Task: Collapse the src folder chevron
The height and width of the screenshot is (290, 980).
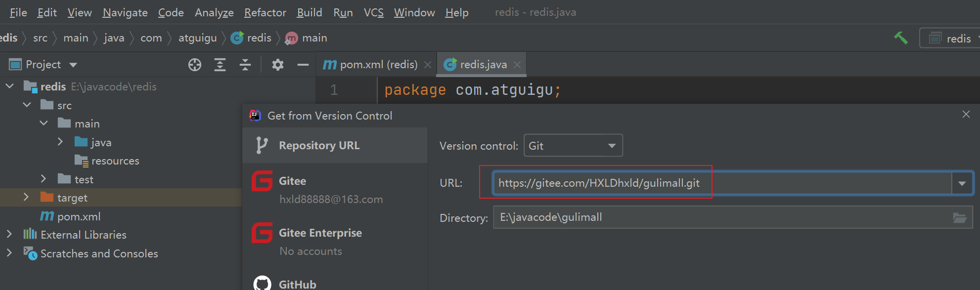Action: pos(27,105)
